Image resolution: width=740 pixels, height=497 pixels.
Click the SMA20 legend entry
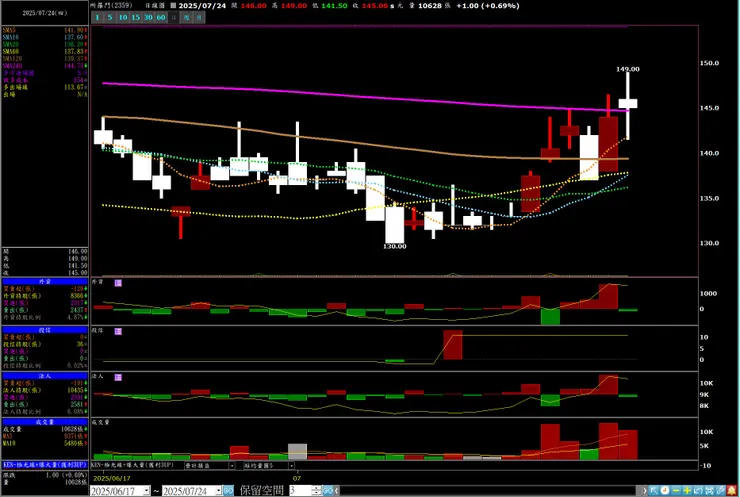coord(45,44)
